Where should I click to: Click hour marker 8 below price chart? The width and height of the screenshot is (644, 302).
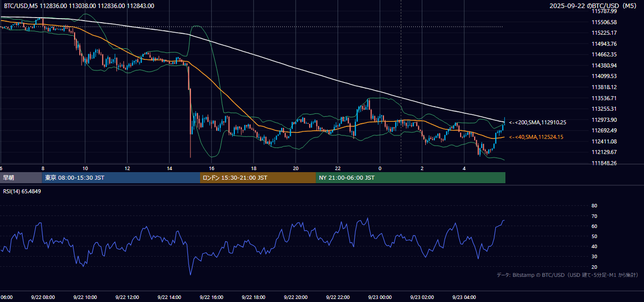pyautogui.click(x=43, y=168)
